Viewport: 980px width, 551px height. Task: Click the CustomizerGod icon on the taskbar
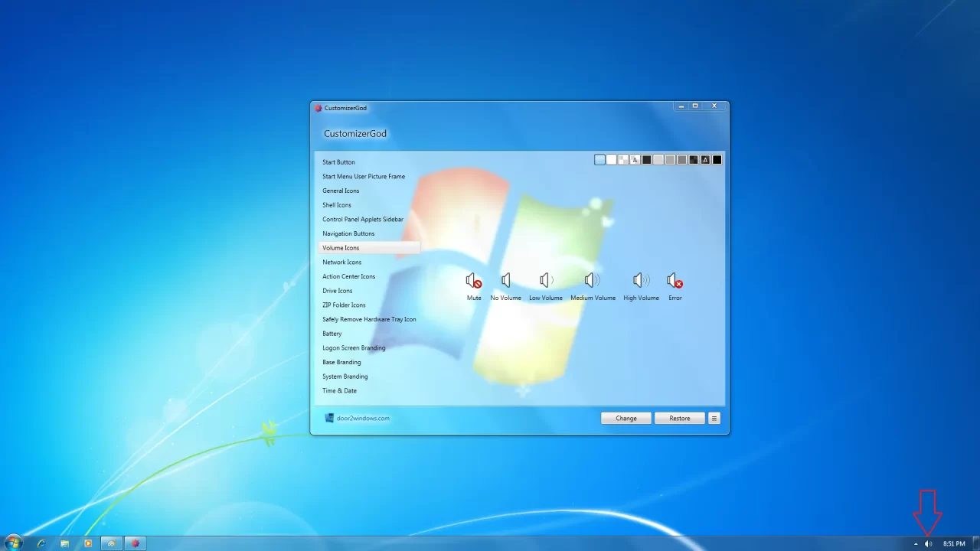[135, 543]
